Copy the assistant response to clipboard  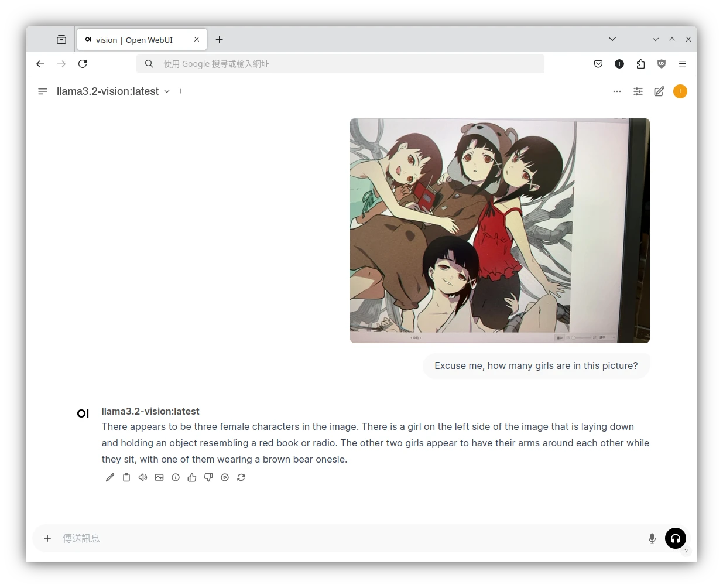126,477
